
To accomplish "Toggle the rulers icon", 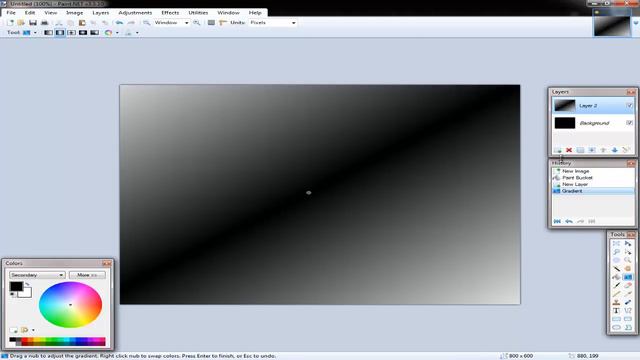I will pyautogui.click(x=223, y=23).
